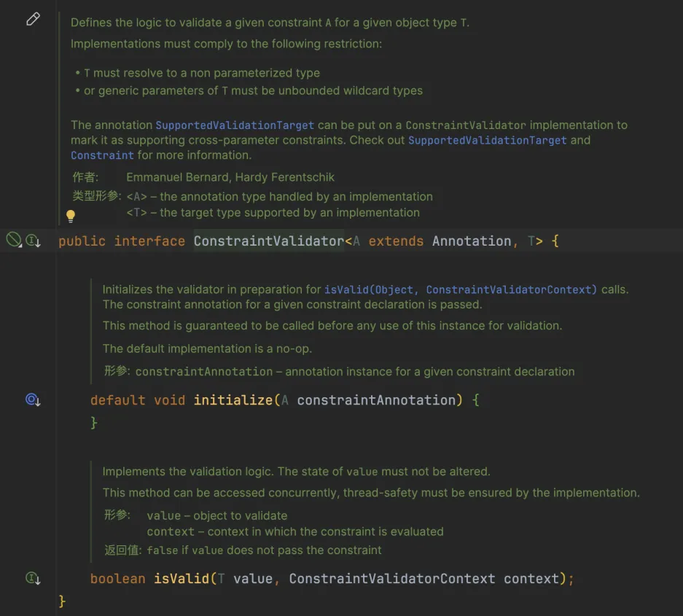Click the 'boolean' return type of isValid
The image size is (683, 616).
(118, 579)
